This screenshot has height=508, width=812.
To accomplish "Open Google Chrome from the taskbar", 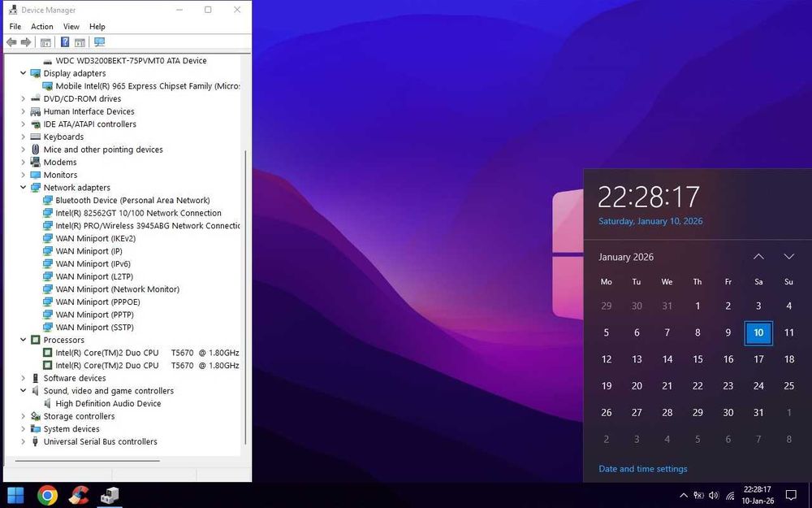I will pyautogui.click(x=47, y=496).
